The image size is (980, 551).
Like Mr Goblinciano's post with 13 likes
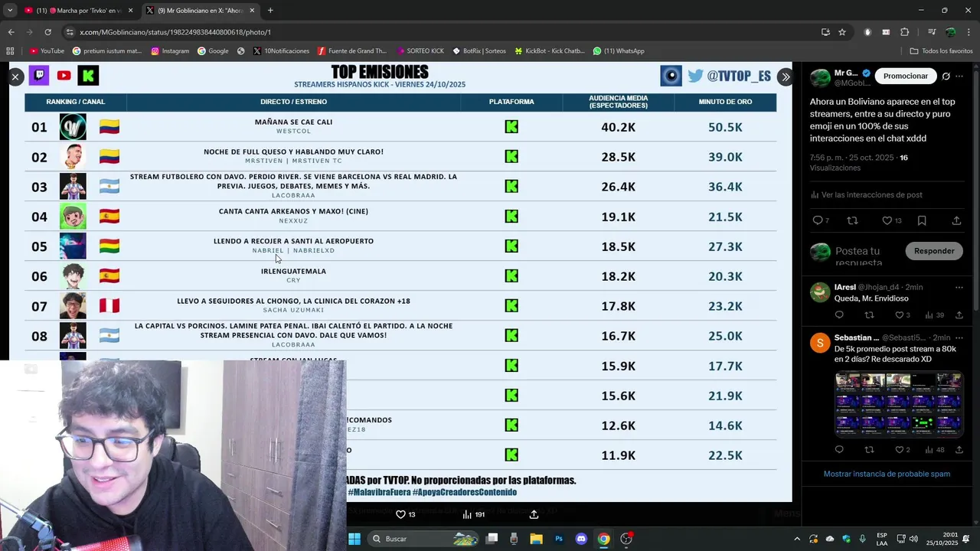click(x=887, y=220)
